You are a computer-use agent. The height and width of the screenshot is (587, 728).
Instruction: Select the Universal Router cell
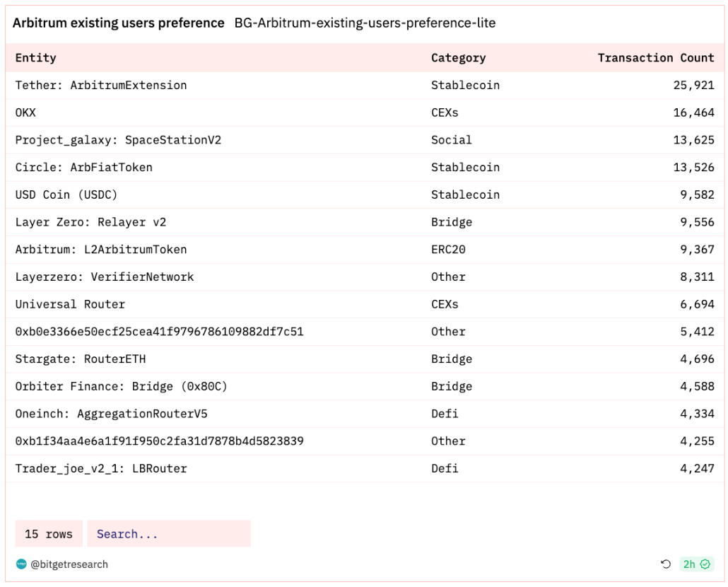click(70, 304)
